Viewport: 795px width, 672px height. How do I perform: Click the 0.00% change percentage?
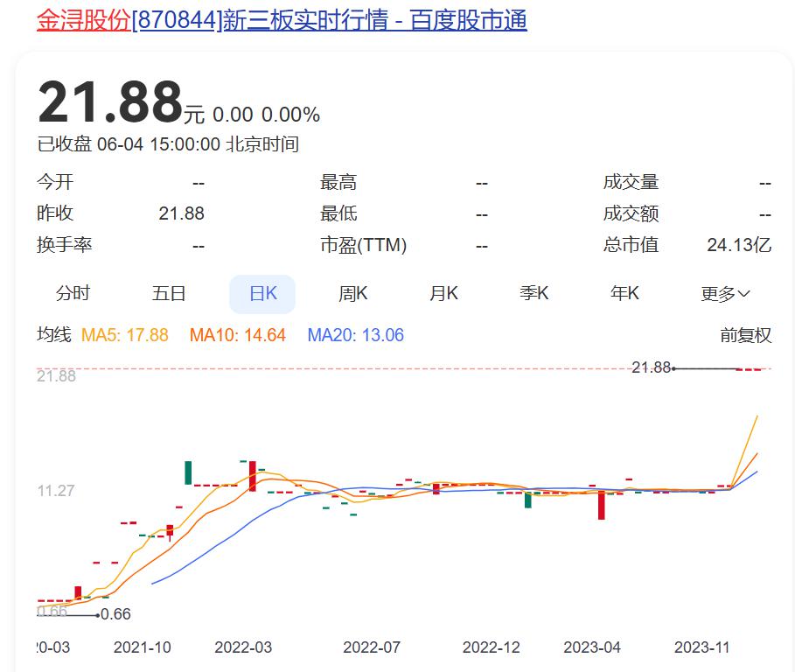[290, 115]
